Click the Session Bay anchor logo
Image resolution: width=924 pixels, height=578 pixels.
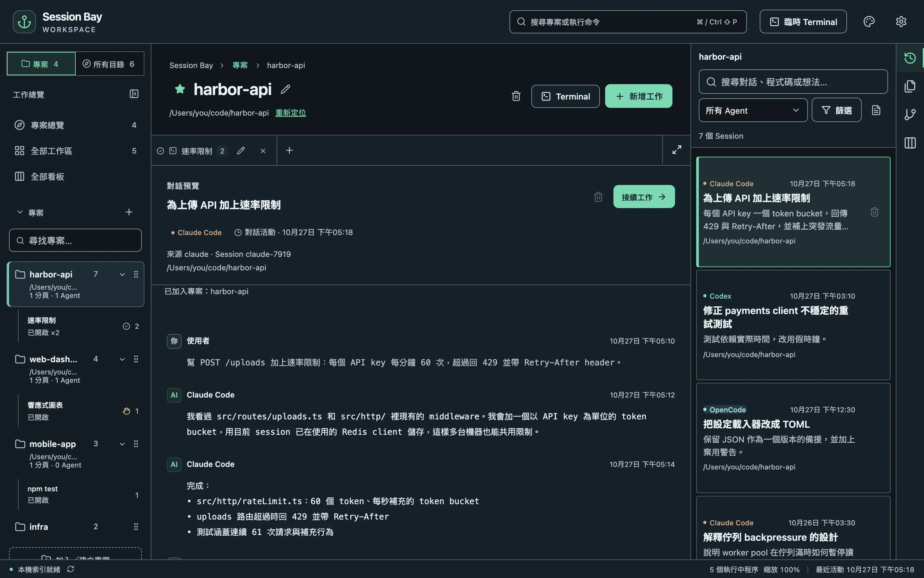point(24,22)
